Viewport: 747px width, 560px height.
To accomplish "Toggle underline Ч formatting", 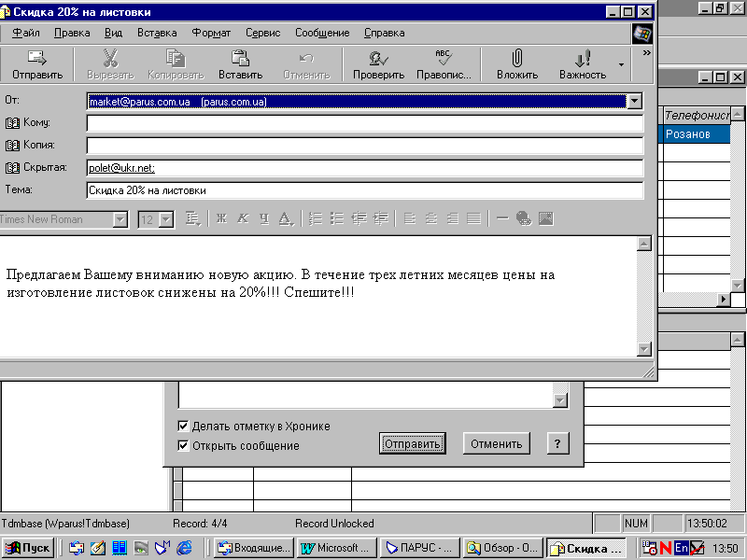I will tap(264, 218).
